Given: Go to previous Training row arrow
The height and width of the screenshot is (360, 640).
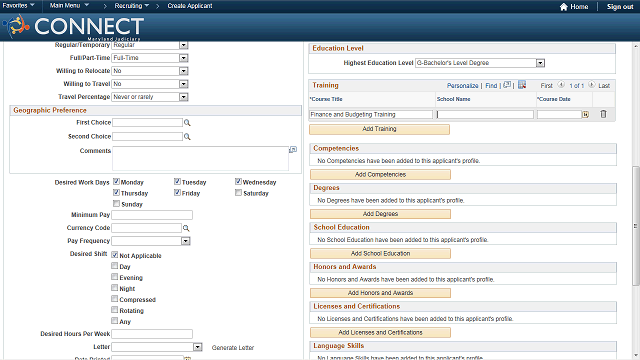Looking at the screenshot, I should [x=561, y=85].
